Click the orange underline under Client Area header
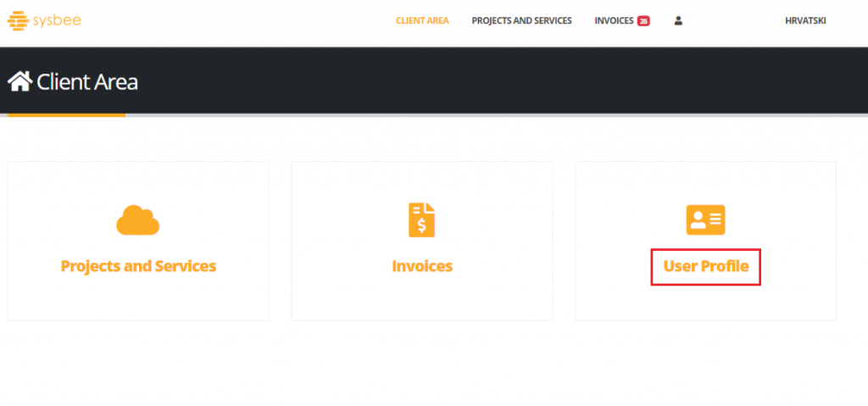 pyautogui.click(x=63, y=114)
